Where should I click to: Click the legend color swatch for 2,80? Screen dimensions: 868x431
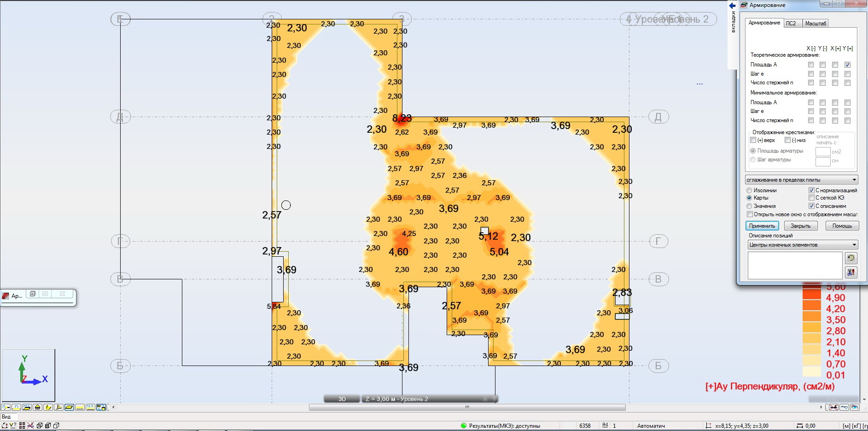pos(812,327)
